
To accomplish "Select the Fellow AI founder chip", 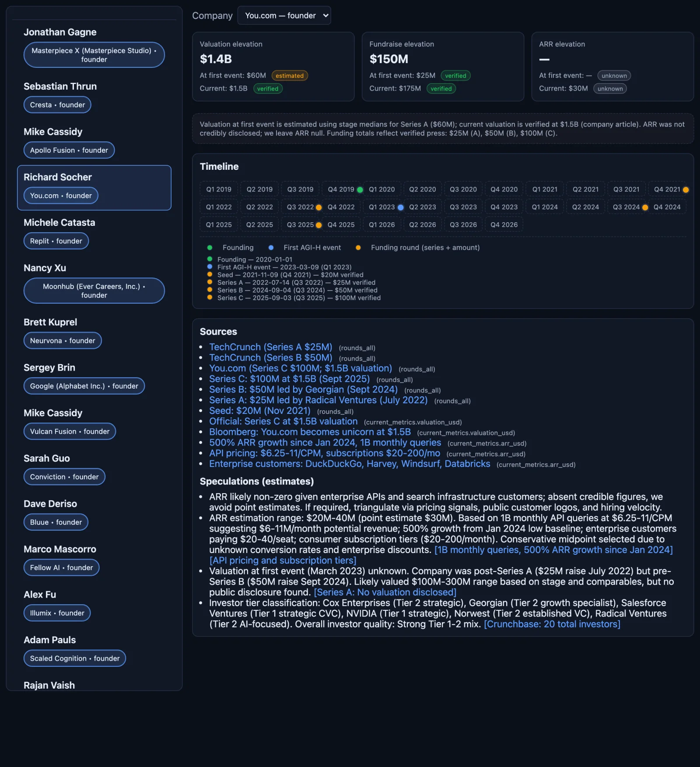I will (61, 567).
